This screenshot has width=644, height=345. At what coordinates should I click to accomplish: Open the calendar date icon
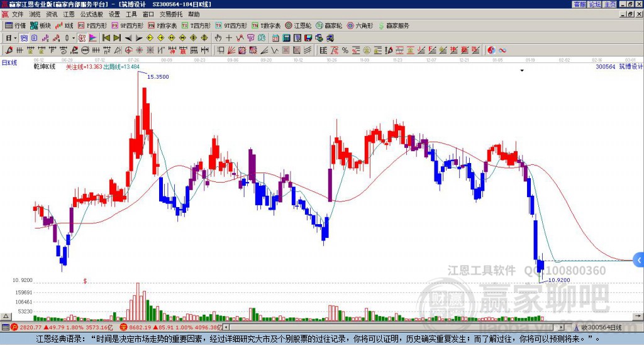point(275,38)
